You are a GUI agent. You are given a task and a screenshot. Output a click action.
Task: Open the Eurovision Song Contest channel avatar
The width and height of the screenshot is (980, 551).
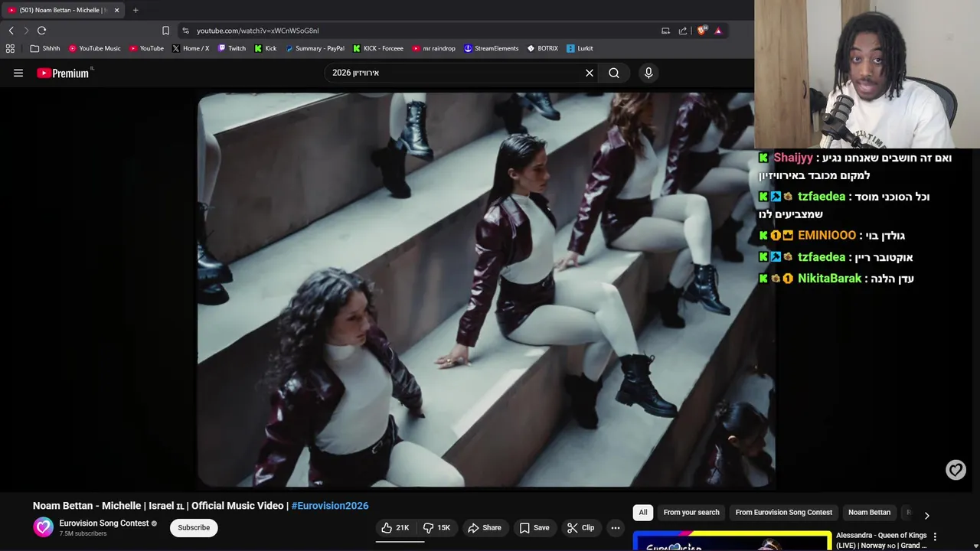43,527
